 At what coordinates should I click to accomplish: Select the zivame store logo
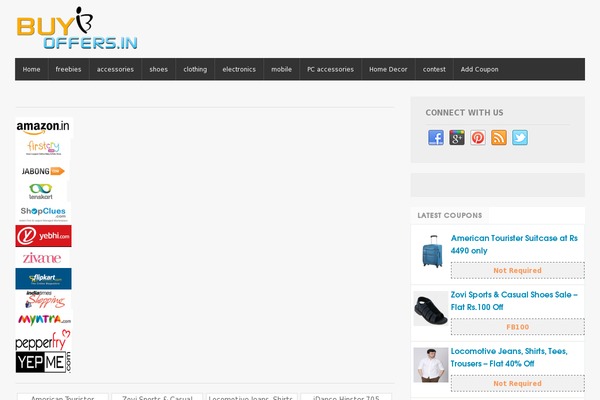[42, 258]
